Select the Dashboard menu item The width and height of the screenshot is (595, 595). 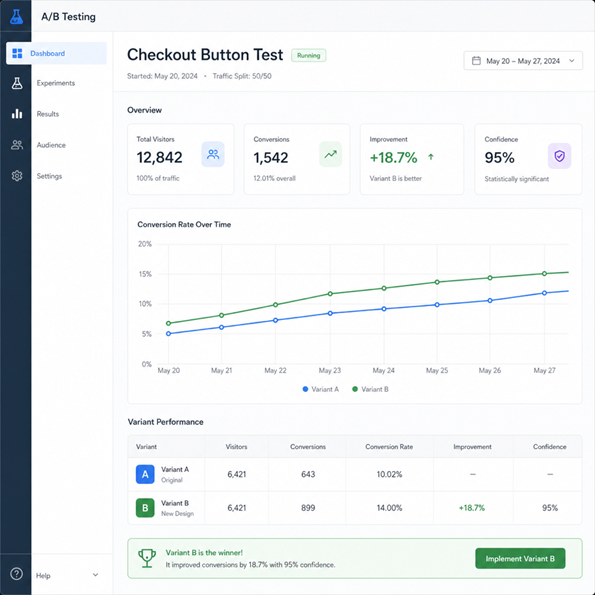point(56,53)
